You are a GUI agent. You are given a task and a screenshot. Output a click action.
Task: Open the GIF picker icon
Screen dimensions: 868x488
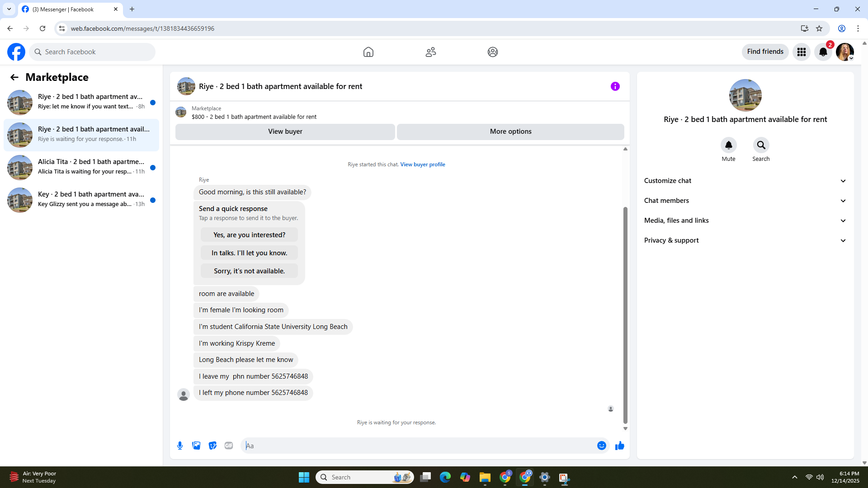(229, 446)
